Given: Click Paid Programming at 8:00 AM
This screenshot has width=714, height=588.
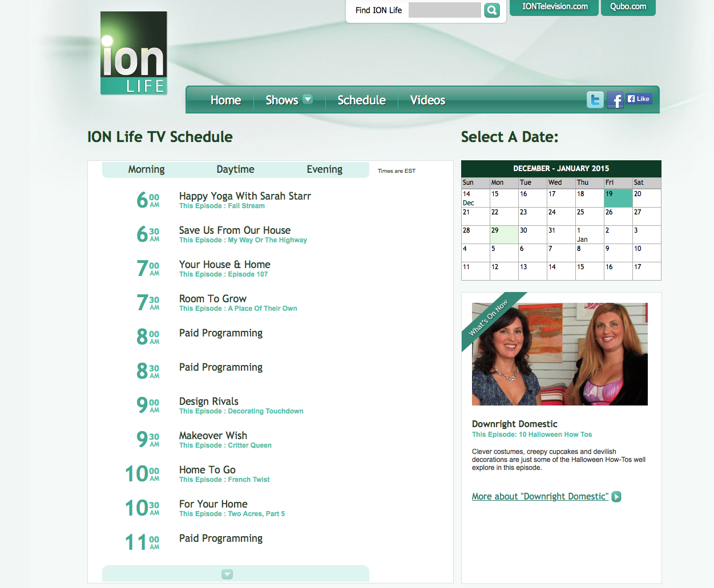Looking at the screenshot, I should [x=221, y=333].
